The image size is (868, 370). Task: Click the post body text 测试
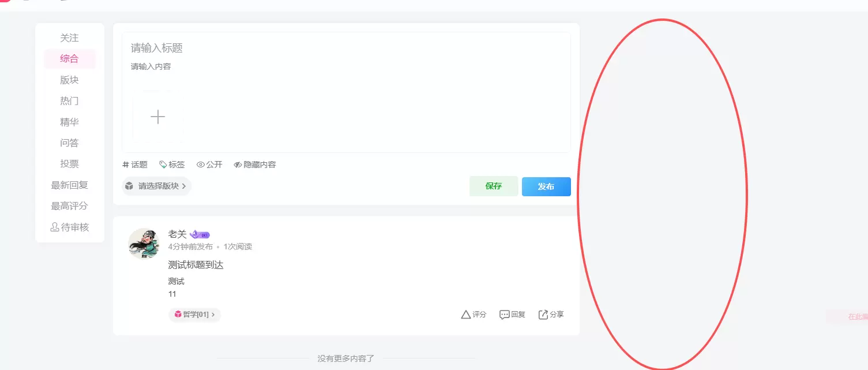click(176, 281)
